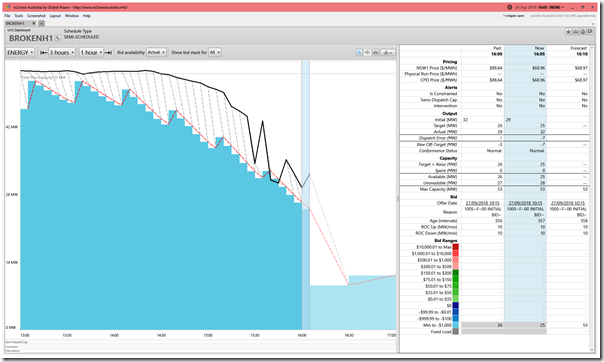This screenshot has height=362, width=604.
Task: Click the Dispatch Error row label
Action: [438, 138]
